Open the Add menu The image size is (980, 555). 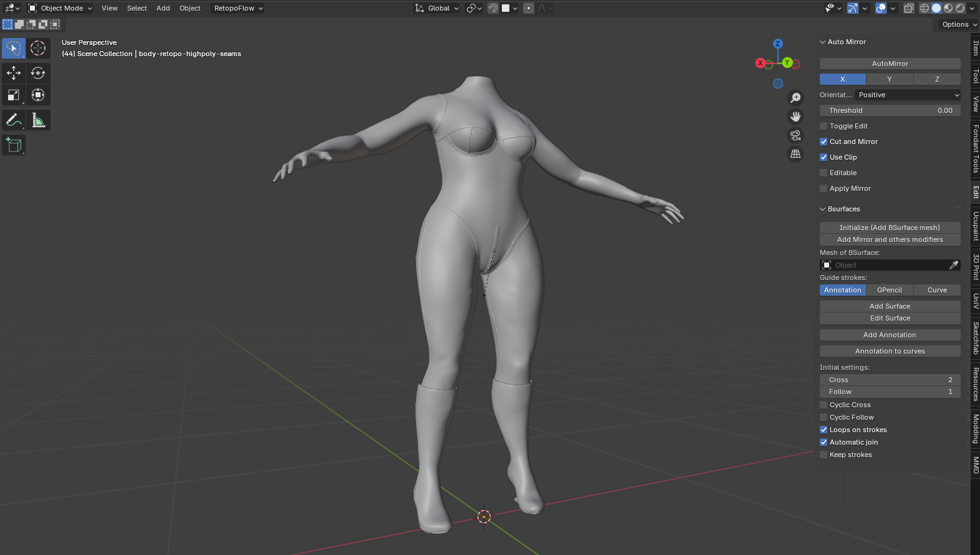coord(163,8)
